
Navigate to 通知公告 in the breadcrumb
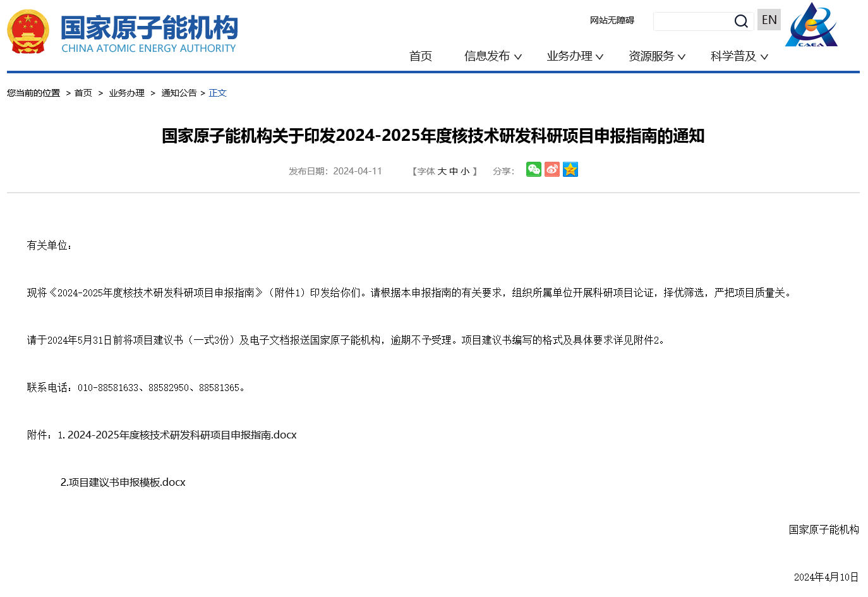[x=179, y=93]
